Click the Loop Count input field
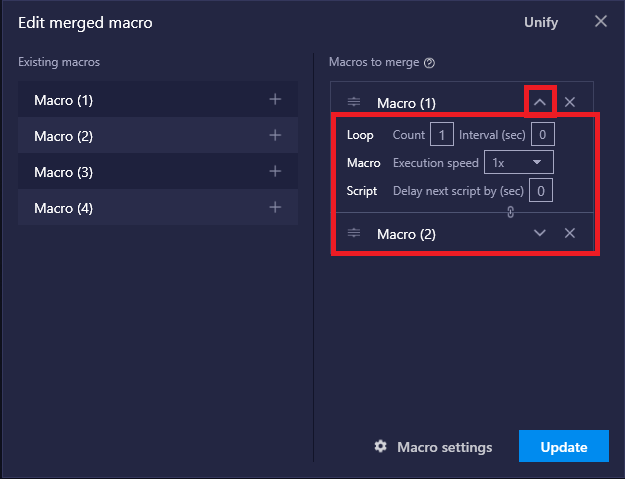 442,134
